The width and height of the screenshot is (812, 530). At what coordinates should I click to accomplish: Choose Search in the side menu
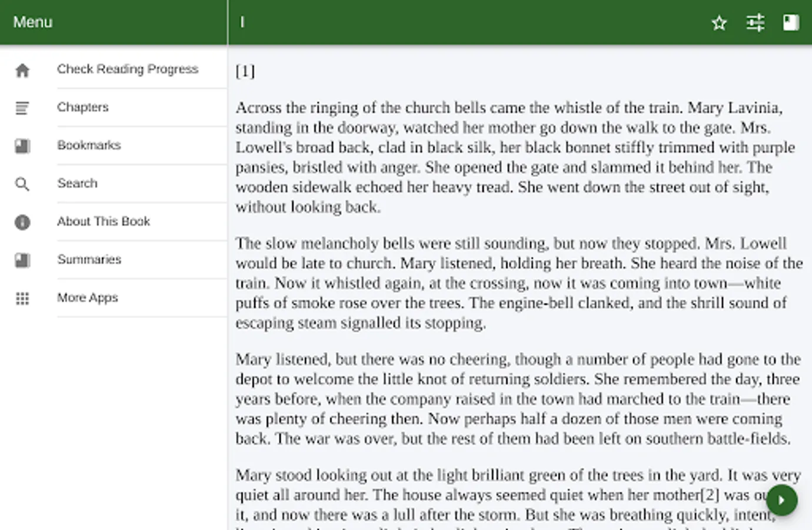click(77, 183)
